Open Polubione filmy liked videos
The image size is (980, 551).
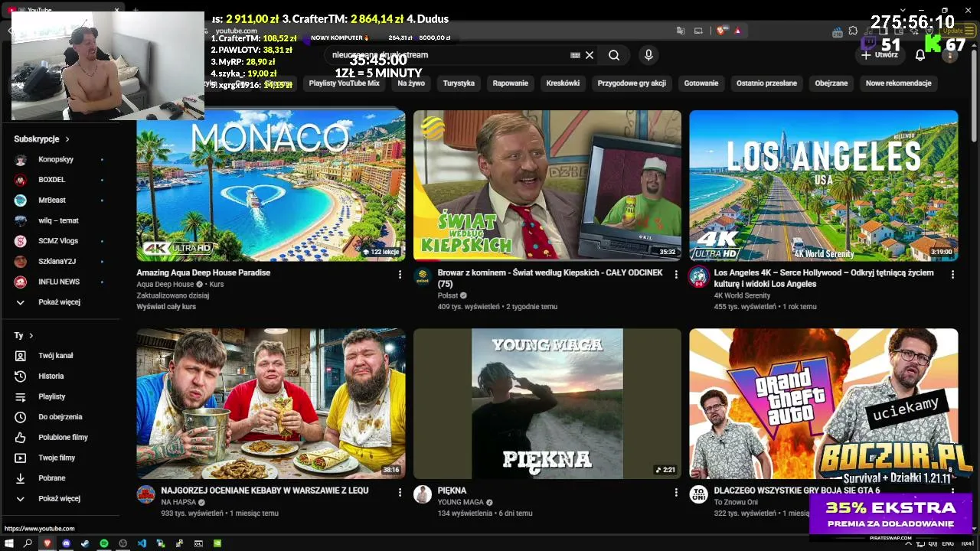63,437
